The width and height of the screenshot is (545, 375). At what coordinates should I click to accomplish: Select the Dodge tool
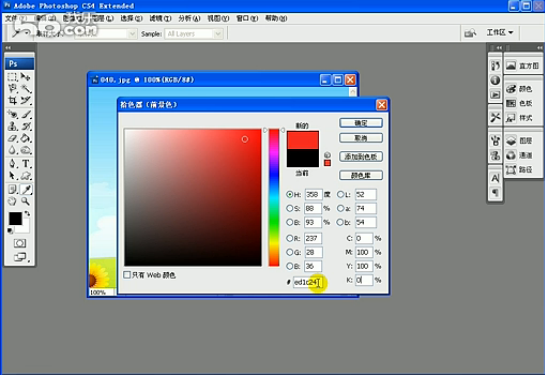pyautogui.click(x=25, y=150)
